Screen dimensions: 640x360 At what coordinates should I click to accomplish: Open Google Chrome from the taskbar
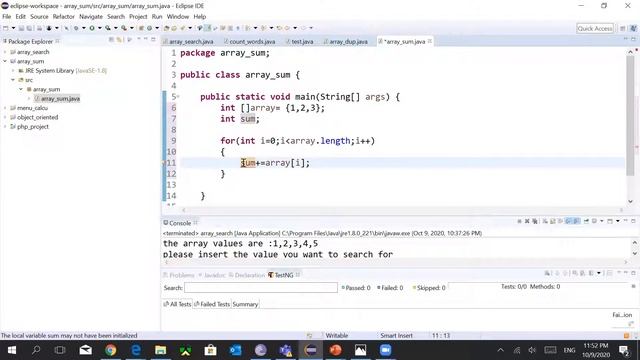pyautogui.click(x=110, y=350)
